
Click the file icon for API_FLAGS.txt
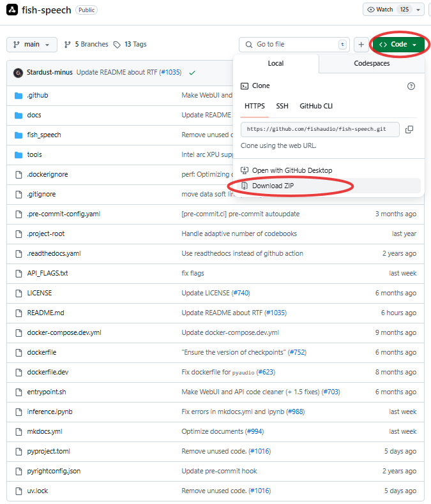[19, 274]
